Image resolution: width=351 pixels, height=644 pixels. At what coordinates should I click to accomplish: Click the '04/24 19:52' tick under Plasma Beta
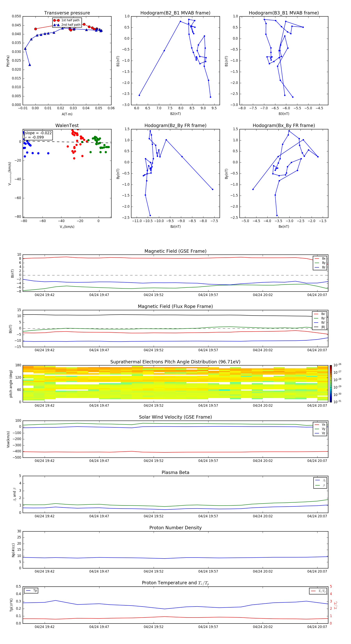coord(153,516)
